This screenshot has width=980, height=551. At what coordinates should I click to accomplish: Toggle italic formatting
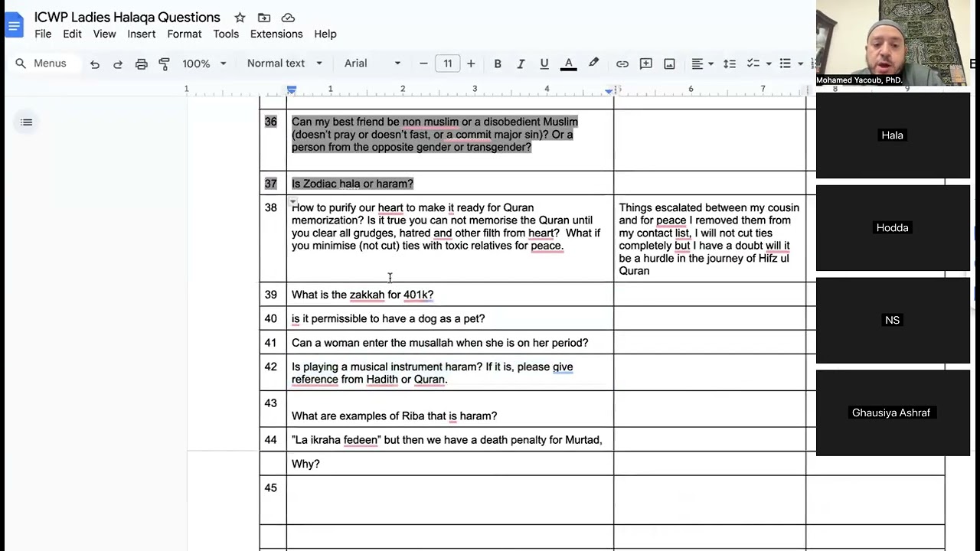(521, 64)
